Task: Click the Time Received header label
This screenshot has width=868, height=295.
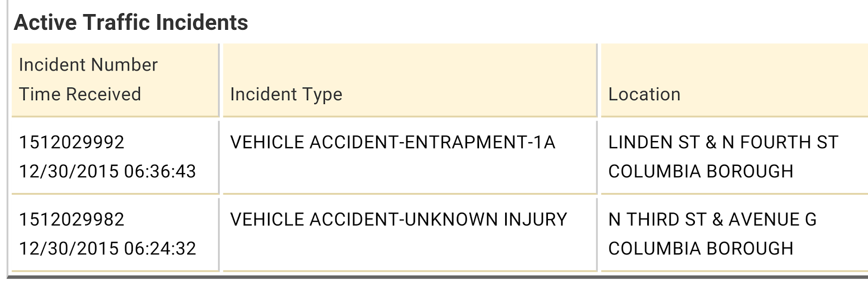Action: click(80, 94)
